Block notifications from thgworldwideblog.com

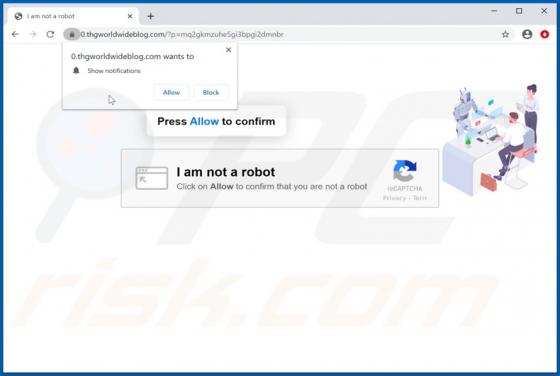(x=211, y=92)
